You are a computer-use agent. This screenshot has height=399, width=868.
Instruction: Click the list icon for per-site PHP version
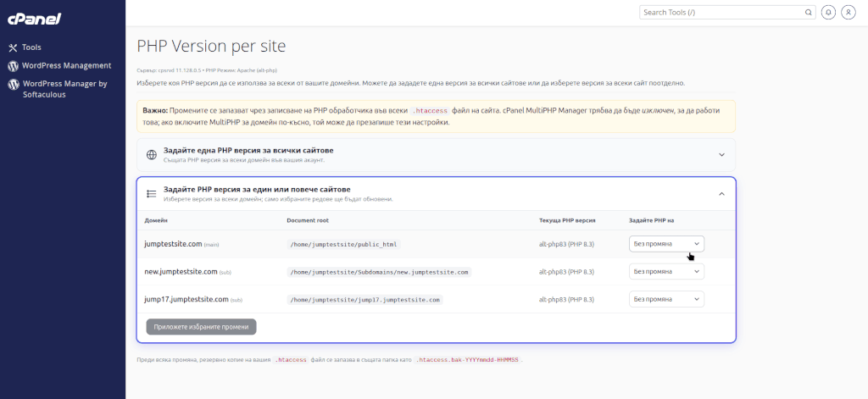coord(152,194)
